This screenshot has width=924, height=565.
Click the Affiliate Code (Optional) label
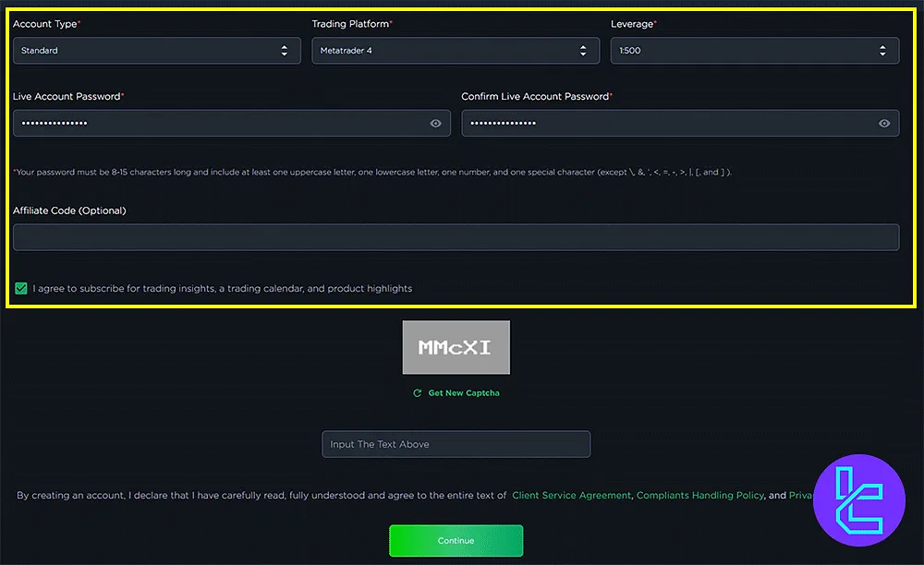(69, 210)
